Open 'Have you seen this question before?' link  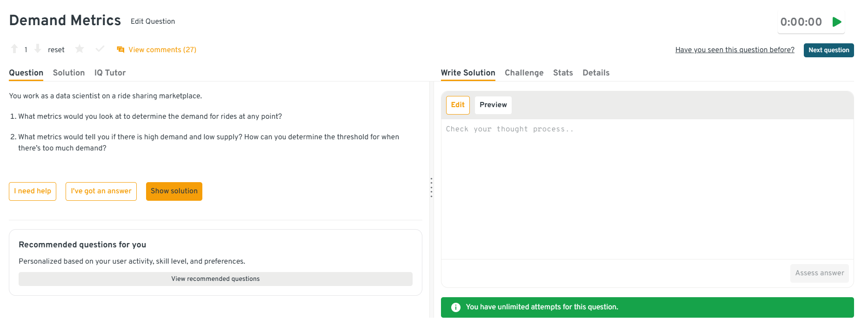(734, 50)
